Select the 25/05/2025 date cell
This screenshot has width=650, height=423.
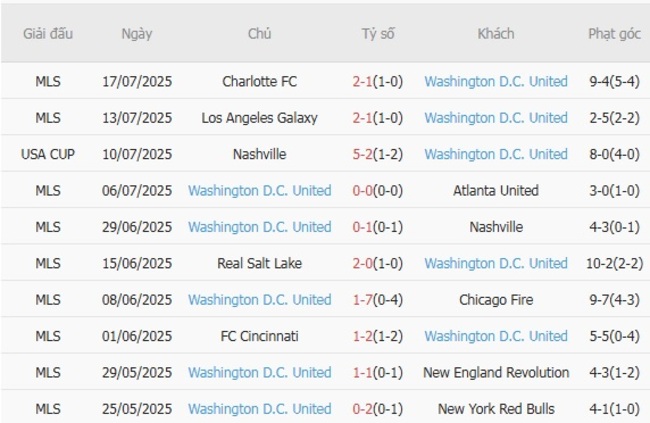click(137, 409)
